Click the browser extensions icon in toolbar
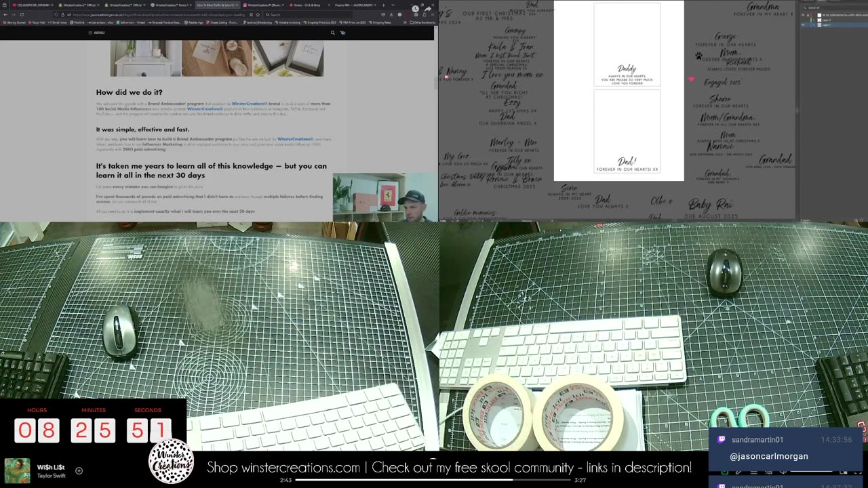This screenshot has width=868, height=488. point(424,14)
